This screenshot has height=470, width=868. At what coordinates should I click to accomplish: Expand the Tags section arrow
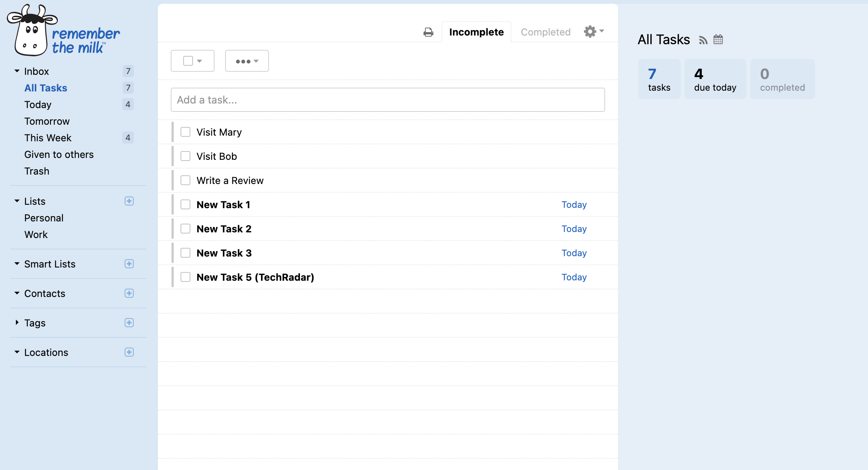coord(17,322)
